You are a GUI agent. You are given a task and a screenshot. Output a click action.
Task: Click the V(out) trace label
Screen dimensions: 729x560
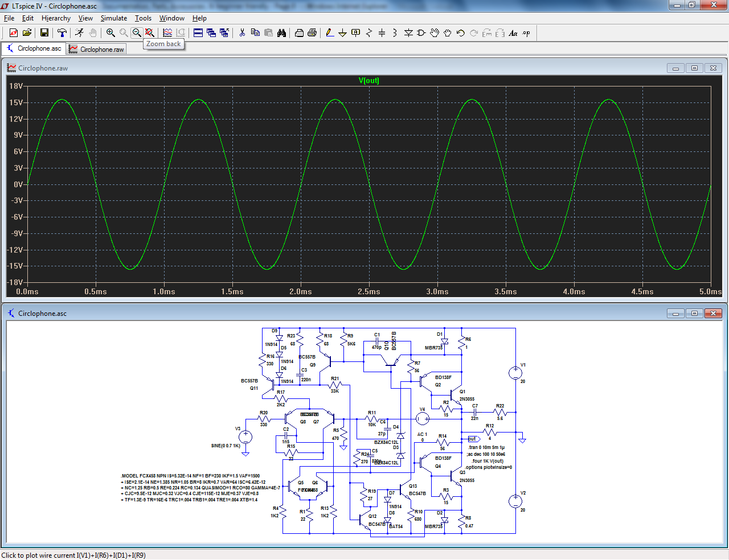point(369,80)
